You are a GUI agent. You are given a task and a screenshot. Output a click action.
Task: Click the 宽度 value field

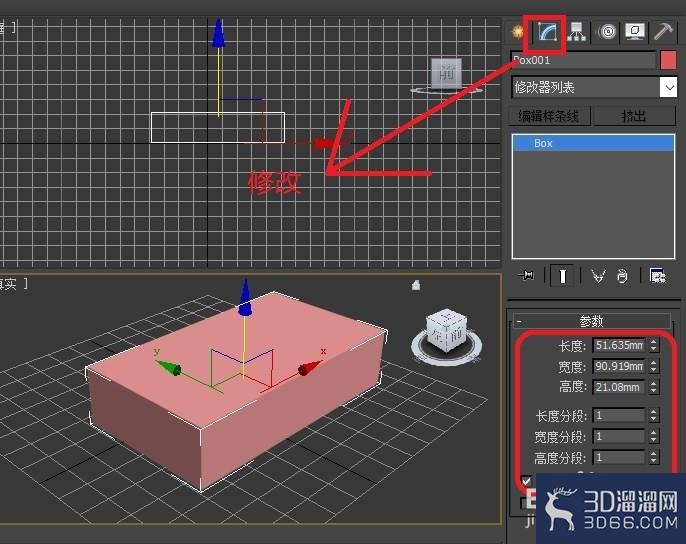tap(619, 366)
